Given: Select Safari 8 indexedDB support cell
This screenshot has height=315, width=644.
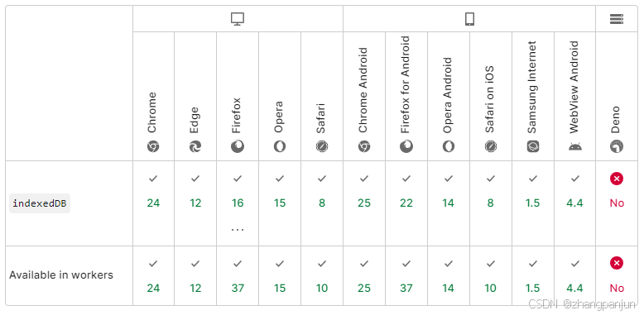Looking at the screenshot, I should (322, 203).
